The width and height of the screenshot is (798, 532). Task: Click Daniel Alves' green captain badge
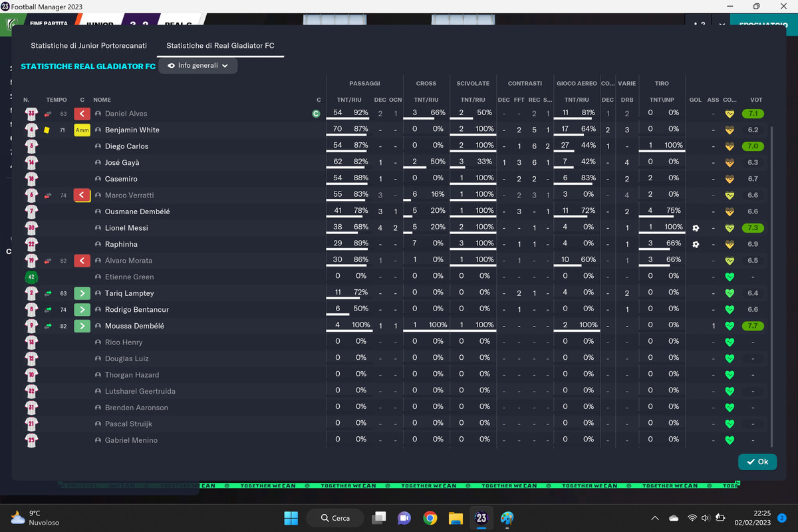tap(317, 114)
